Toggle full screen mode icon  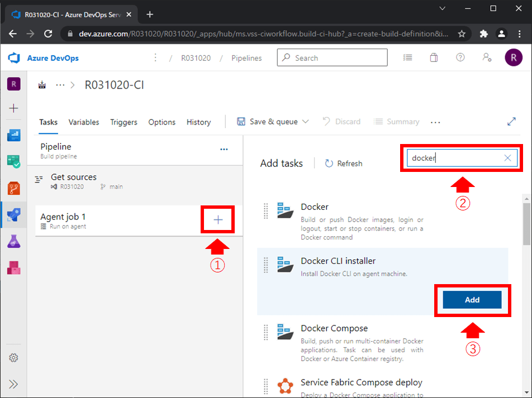(511, 121)
